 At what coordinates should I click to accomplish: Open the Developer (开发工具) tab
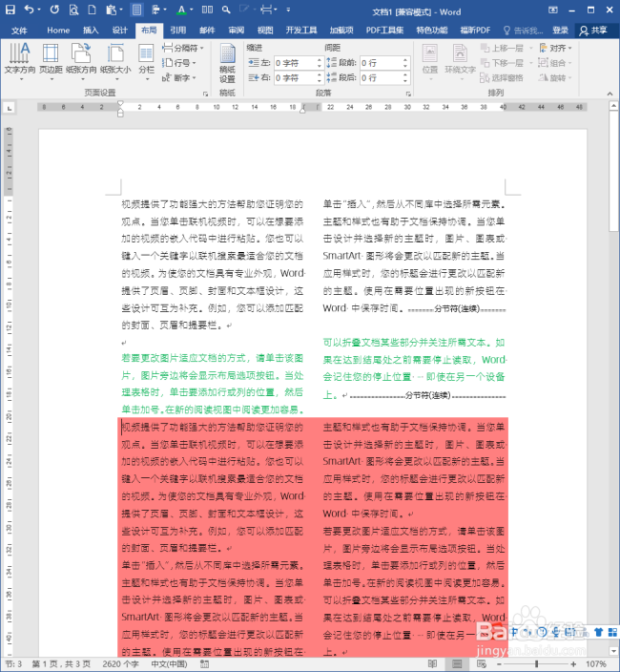[301, 31]
